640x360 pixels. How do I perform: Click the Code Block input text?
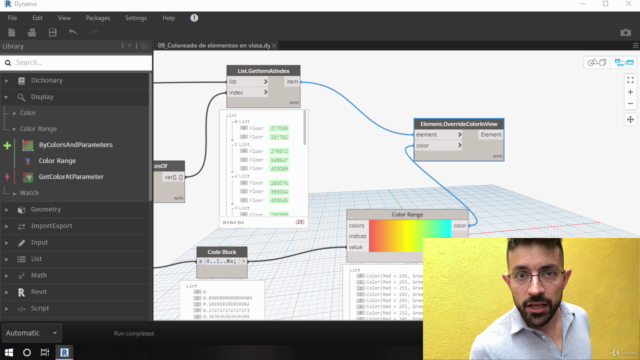[x=221, y=261]
